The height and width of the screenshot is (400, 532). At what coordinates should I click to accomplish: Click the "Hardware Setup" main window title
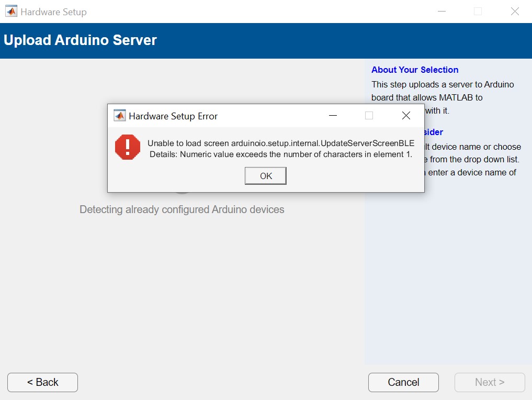(x=53, y=12)
